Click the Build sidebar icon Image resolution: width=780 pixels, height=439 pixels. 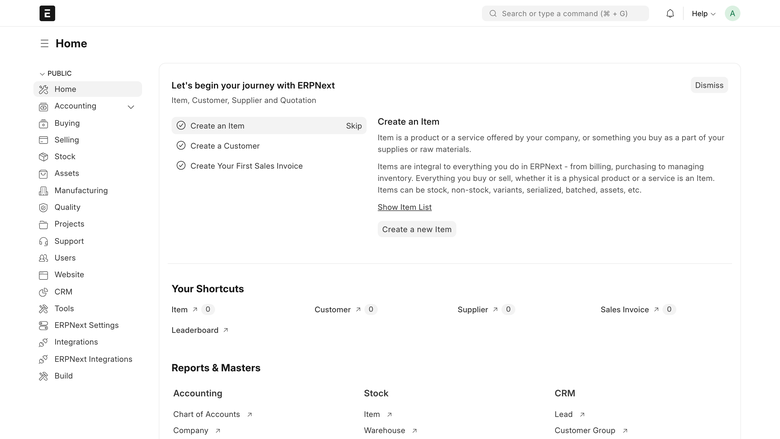(x=44, y=376)
